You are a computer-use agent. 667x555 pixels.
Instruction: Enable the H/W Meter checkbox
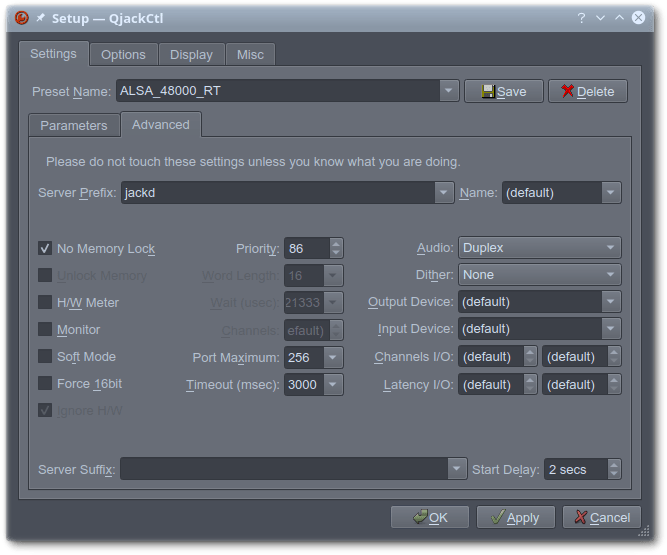[45, 302]
